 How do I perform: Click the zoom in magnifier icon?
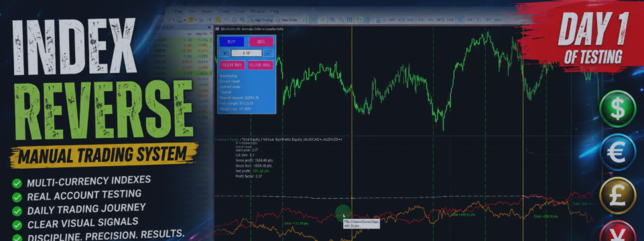(332, 20)
